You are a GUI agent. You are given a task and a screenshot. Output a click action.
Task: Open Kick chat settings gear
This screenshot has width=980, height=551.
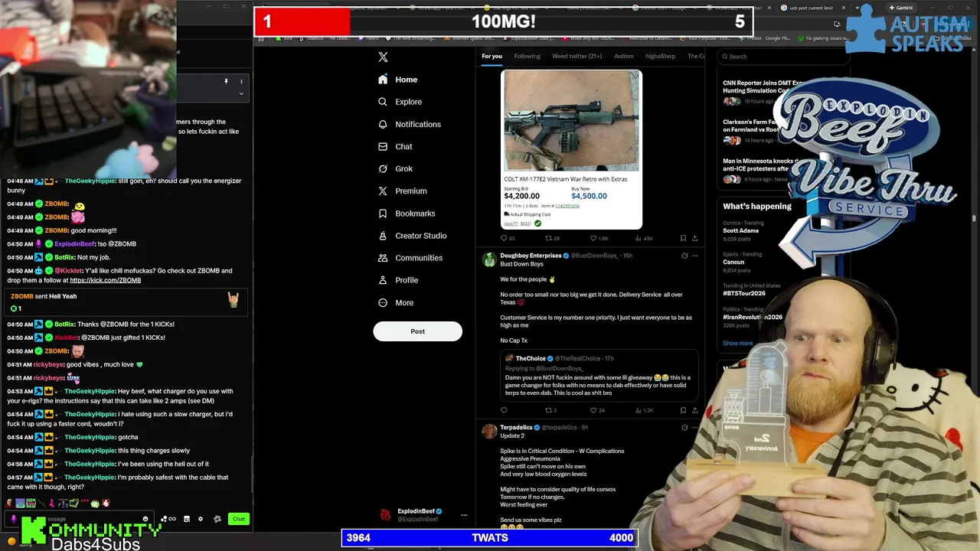point(201,519)
